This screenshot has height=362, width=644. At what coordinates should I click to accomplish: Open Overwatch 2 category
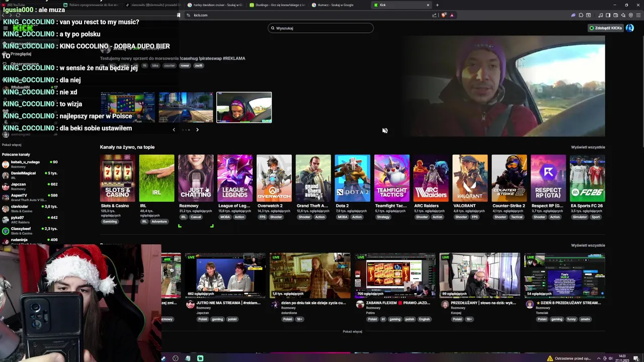click(x=274, y=178)
